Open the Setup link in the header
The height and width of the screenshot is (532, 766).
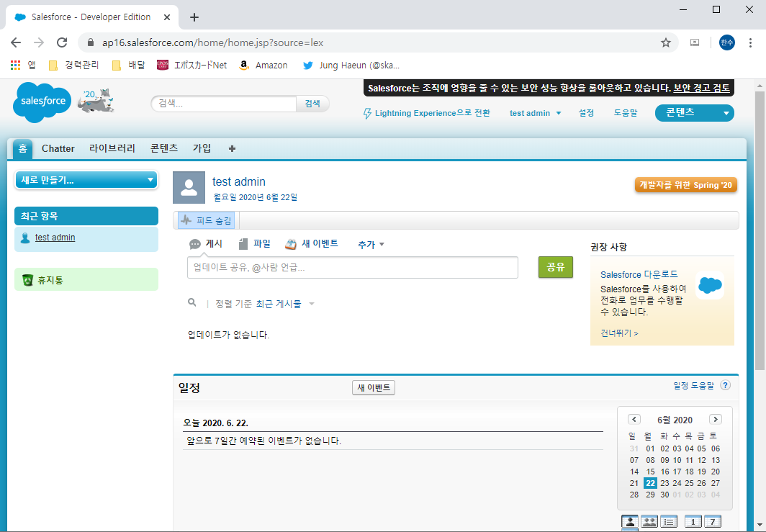point(586,113)
